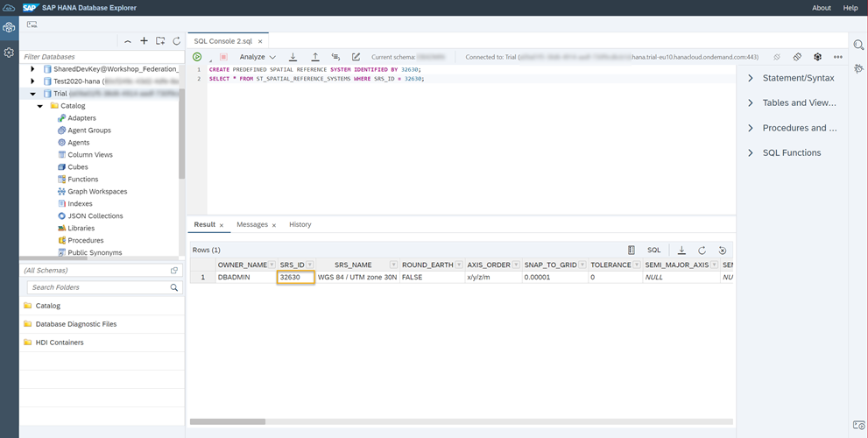The width and height of the screenshot is (868, 438).
Task: Open SRS_ID column filter dropdown
Action: [x=309, y=265]
